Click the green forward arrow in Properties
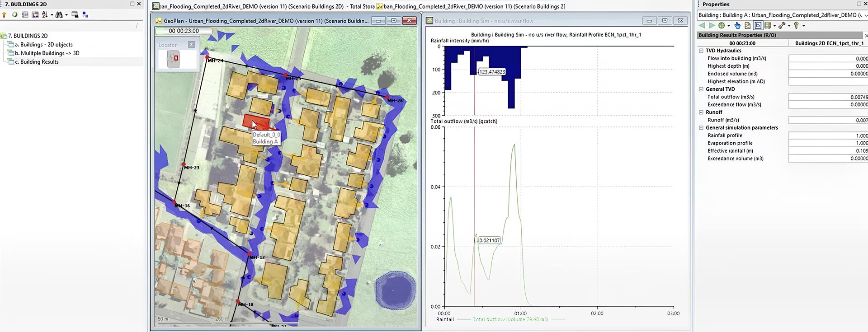The image size is (868, 332). (x=712, y=26)
